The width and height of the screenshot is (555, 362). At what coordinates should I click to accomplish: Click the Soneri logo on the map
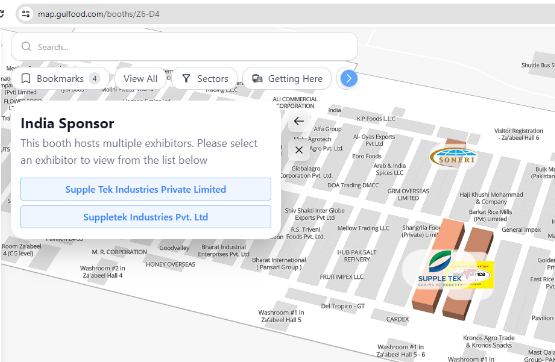[x=453, y=157]
